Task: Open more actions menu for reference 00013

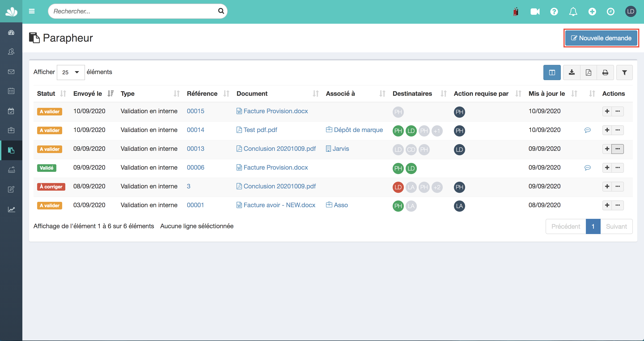Action: 617,149
